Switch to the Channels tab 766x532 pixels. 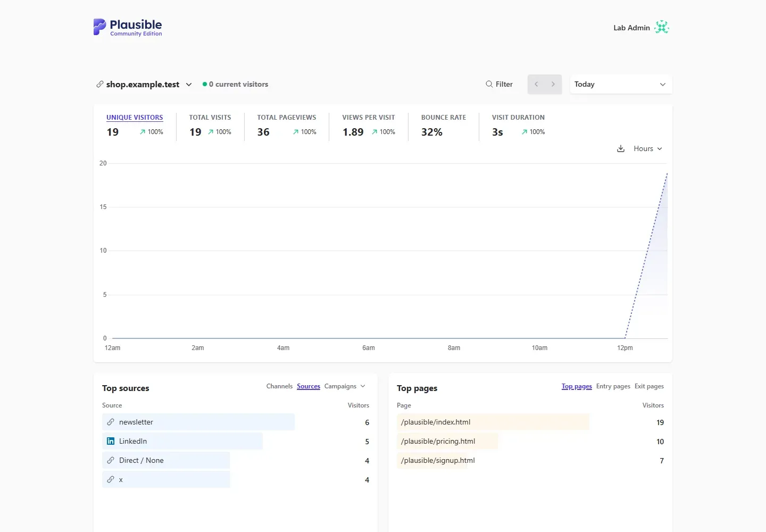[279, 386]
